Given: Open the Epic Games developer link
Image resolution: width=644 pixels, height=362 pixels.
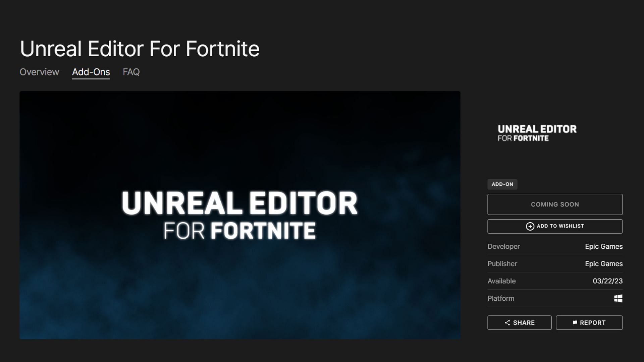Looking at the screenshot, I should coord(604,246).
